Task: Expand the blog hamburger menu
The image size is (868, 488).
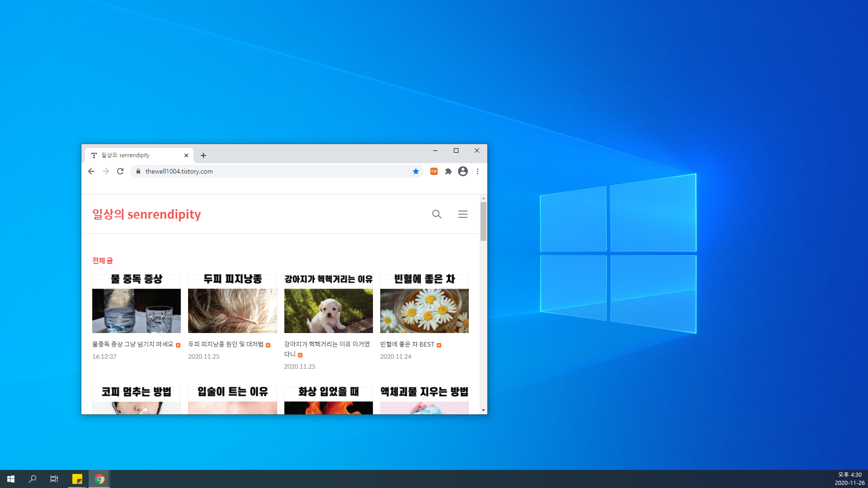Action: coord(462,214)
